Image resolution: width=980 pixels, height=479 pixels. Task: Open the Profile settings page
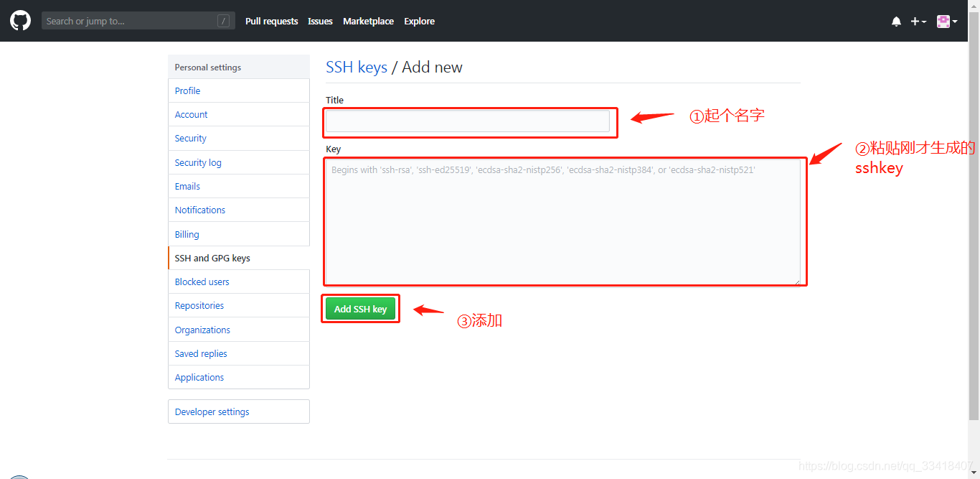[x=187, y=90]
